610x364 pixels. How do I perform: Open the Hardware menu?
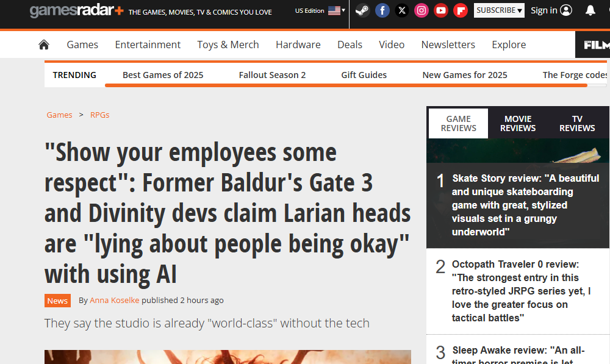[x=298, y=45]
